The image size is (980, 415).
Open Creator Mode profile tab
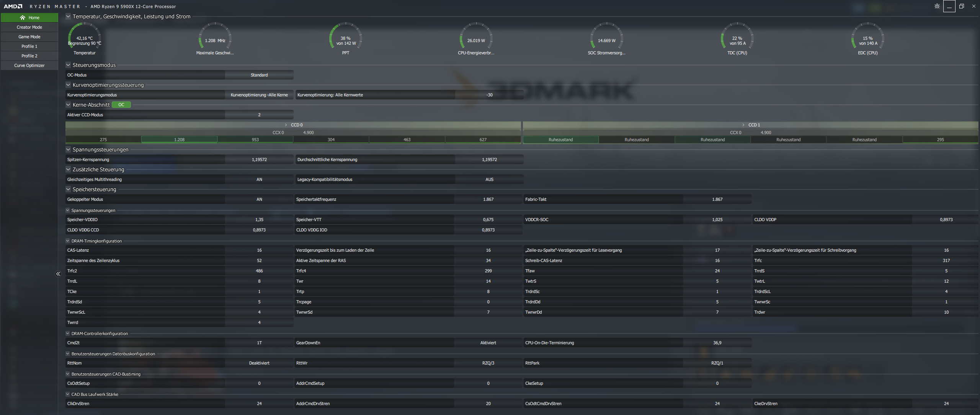pos(29,27)
